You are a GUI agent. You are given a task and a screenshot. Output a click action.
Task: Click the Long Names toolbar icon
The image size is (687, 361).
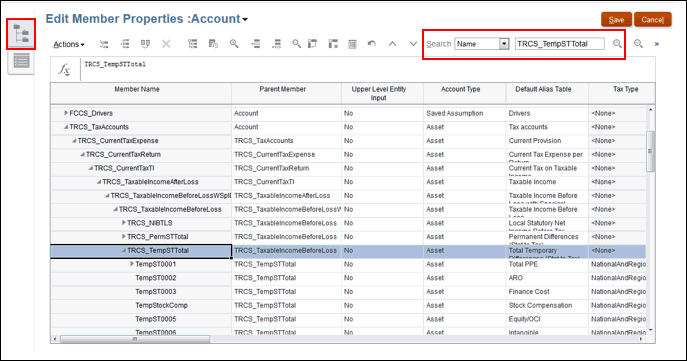(145, 44)
